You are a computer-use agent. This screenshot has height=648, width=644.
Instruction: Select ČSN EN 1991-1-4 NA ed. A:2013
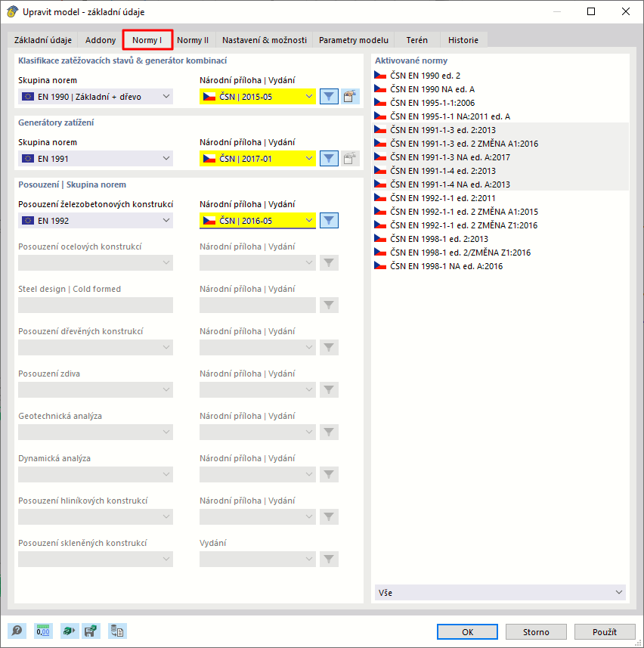pos(500,184)
